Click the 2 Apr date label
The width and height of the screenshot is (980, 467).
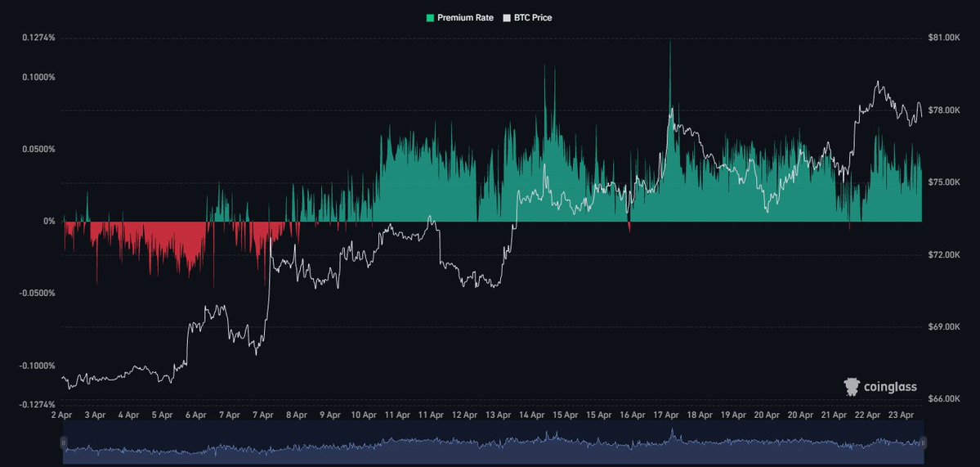(x=61, y=415)
